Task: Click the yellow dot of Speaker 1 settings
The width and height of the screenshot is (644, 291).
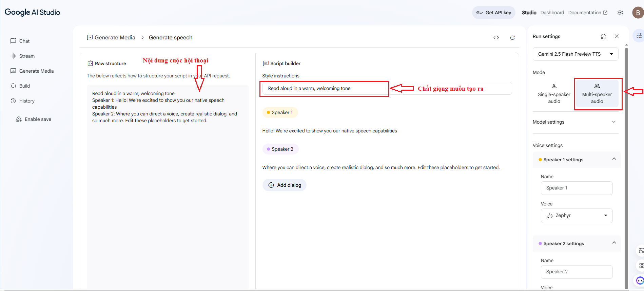Action: pyautogui.click(x=540, y=160)
